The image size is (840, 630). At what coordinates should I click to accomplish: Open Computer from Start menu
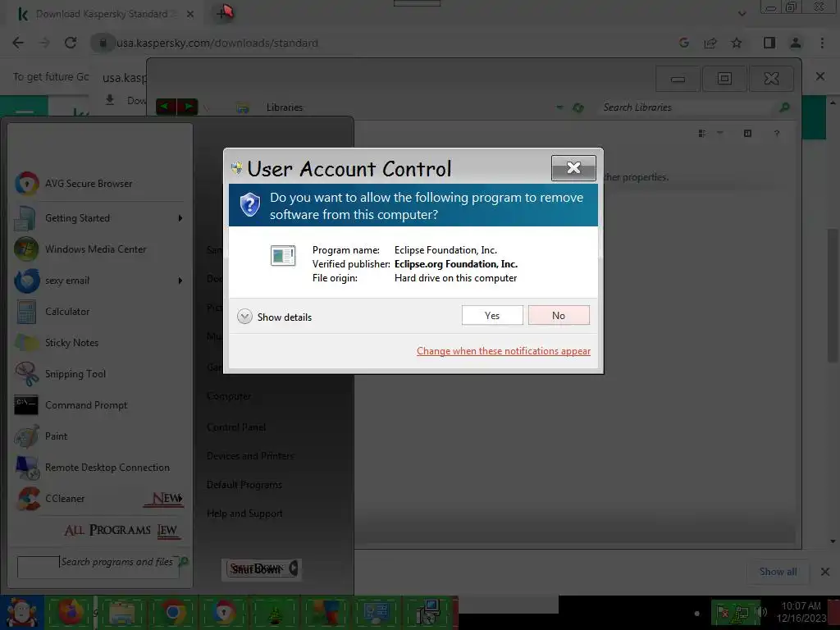(229, 396)
